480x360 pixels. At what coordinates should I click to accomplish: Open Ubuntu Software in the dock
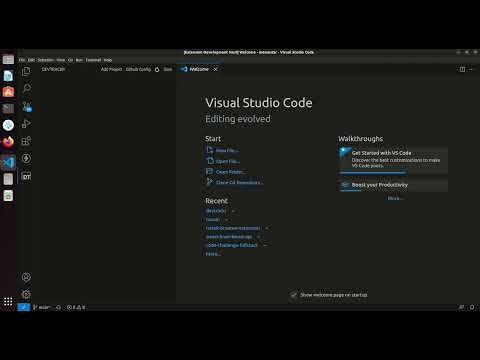click(x=8, y=91)
